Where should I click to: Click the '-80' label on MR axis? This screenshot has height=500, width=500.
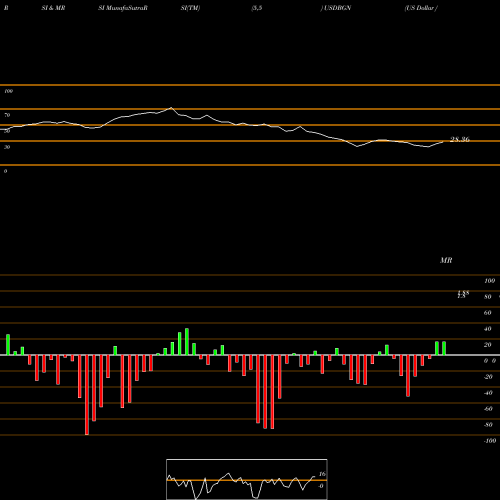488,425
